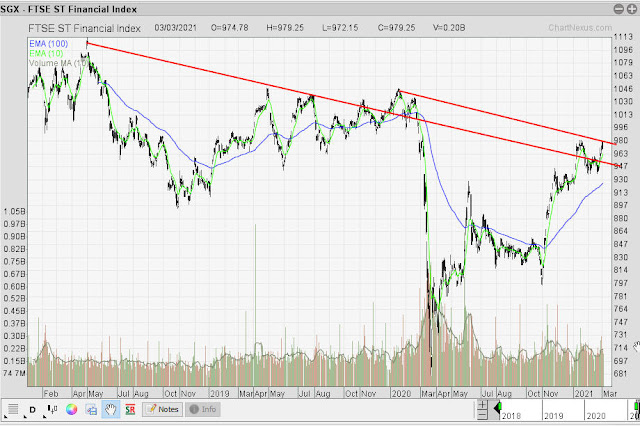Click the V=0.20B volume value
The image size is (640, 426).
(x=449, y=28)
